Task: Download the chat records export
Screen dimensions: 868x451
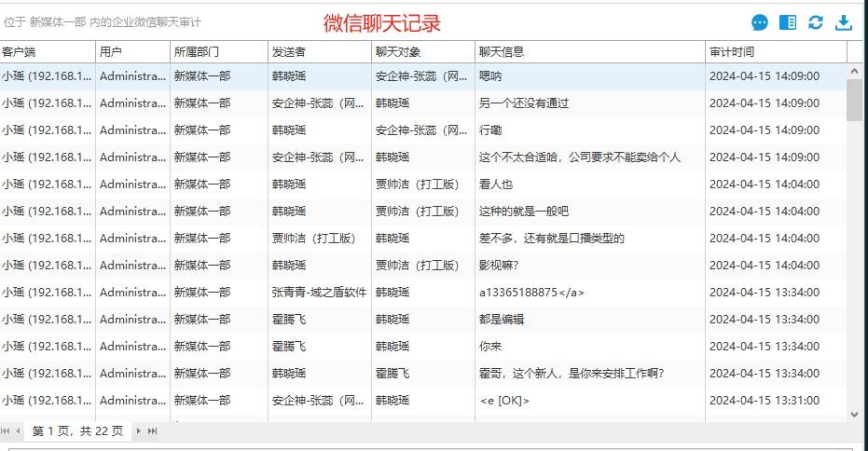Action: point(844,22)
